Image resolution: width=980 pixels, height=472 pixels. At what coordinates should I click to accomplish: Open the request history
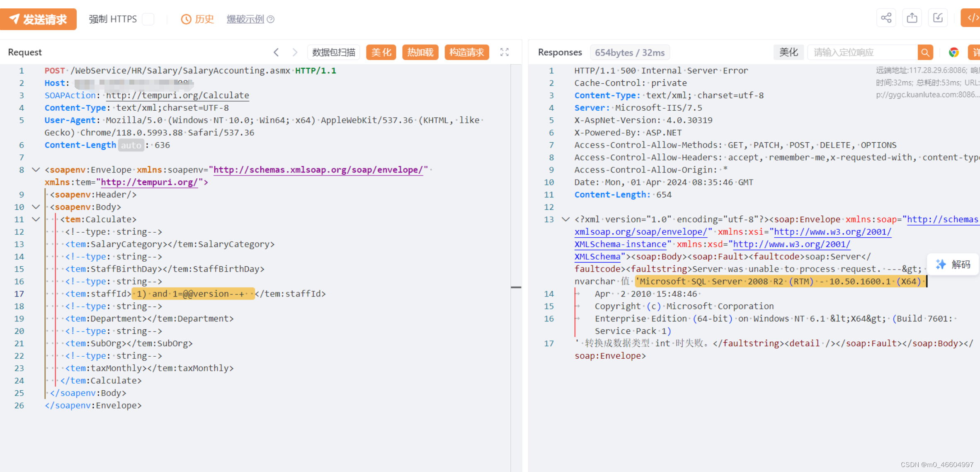coord(197,19)
